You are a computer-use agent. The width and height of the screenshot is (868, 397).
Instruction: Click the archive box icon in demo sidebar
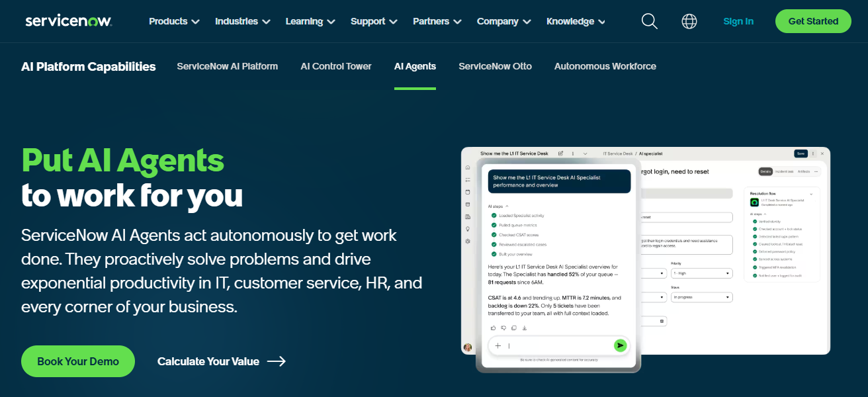pyautogui.click(x=468, y=204)
